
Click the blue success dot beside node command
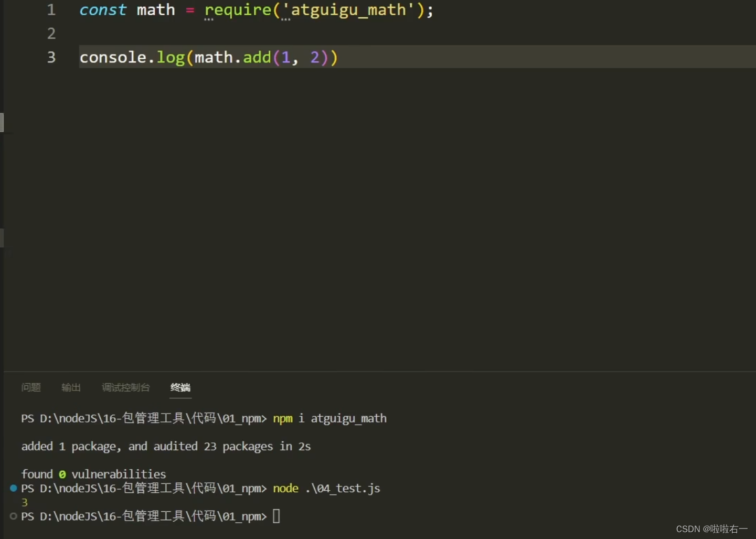point(14,488)
